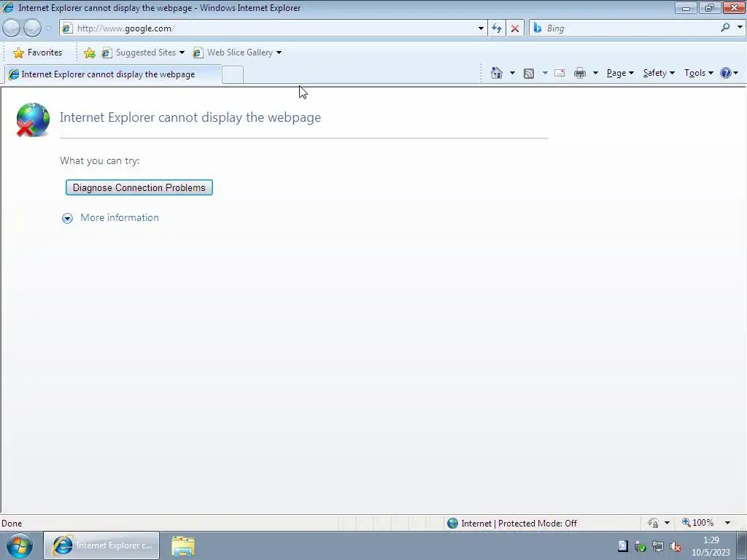Click the RSS Feeds icon

pos(529,73)
